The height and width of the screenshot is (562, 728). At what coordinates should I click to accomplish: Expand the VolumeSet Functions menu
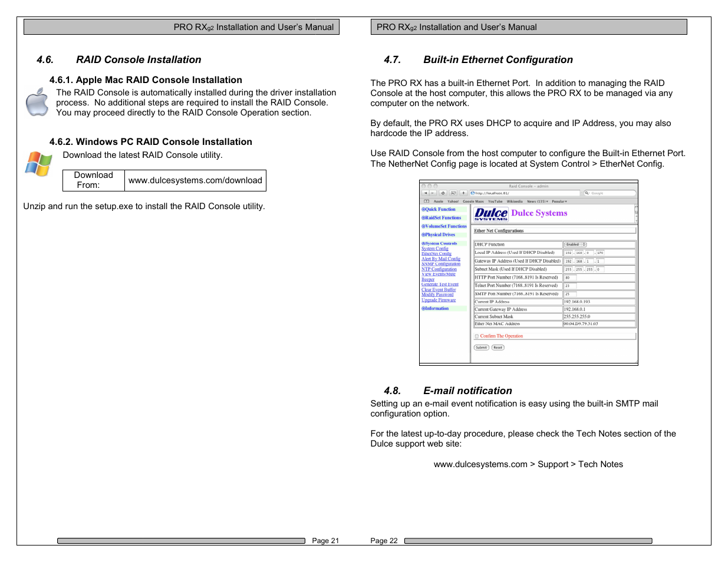tap(444, 226)
